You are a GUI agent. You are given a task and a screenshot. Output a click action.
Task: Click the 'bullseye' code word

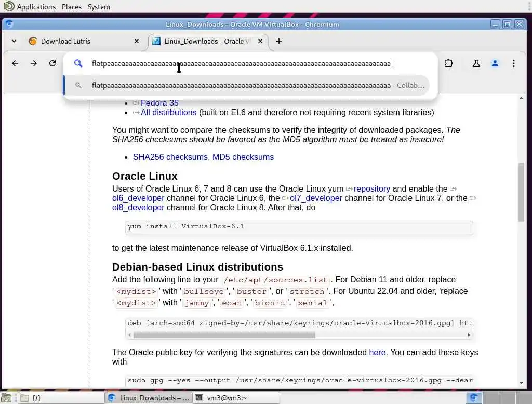coord(204,292)
